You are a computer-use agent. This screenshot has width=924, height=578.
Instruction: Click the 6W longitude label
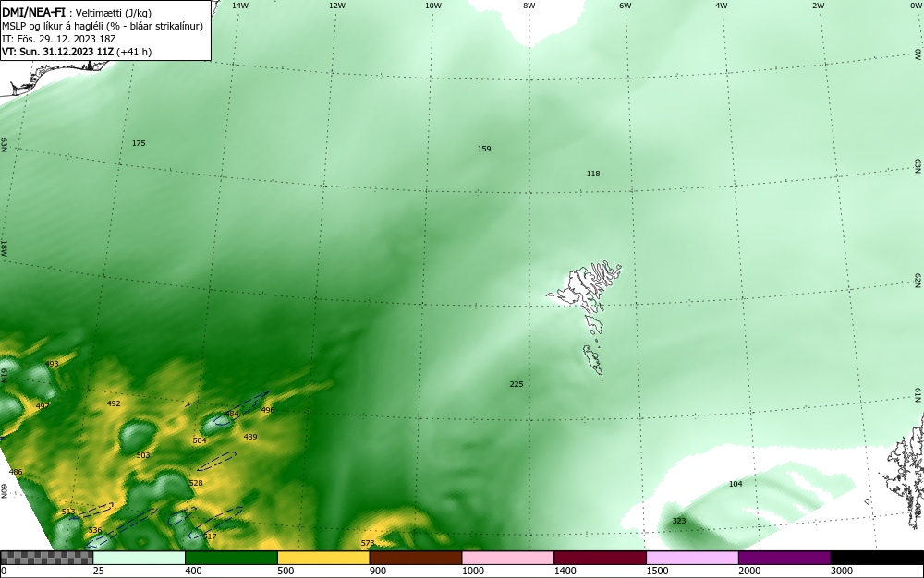point(626,6)
